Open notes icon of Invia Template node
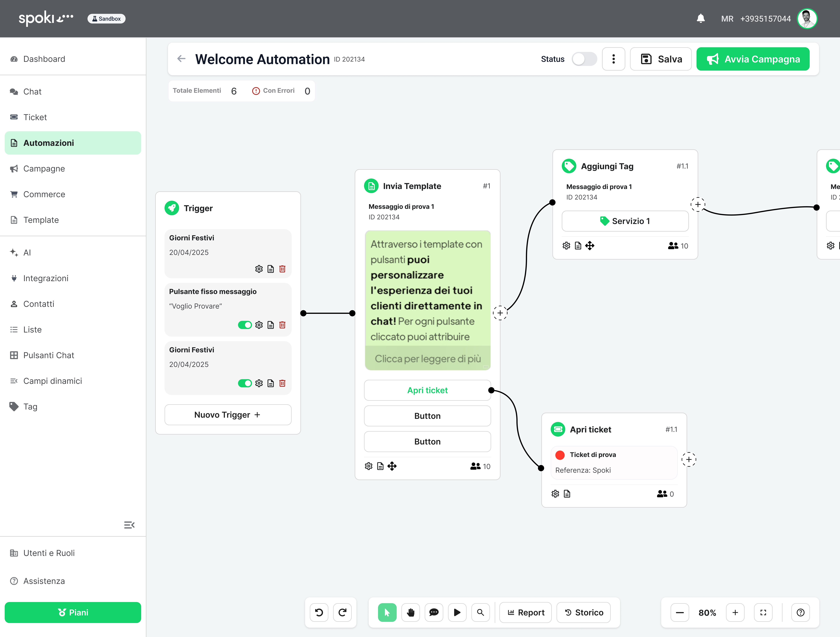Image resolution: width=840 pixels, height=637 pixels. point(380,466)
